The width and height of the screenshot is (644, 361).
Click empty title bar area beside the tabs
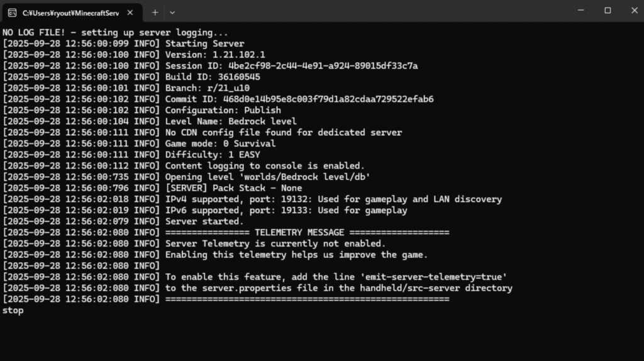(x=377, y=11)
